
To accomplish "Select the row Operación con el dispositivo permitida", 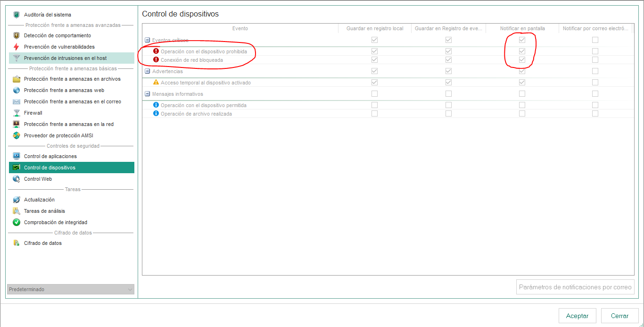I will click(388, 105).
